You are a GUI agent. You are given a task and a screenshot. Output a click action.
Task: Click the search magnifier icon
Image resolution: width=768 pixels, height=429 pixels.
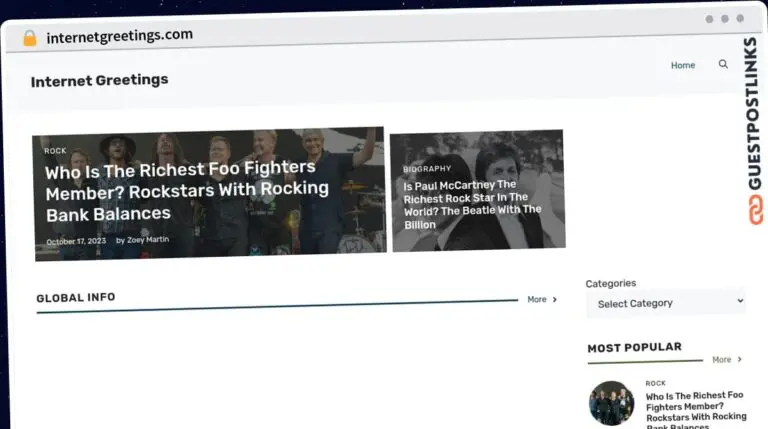point(723,64)
